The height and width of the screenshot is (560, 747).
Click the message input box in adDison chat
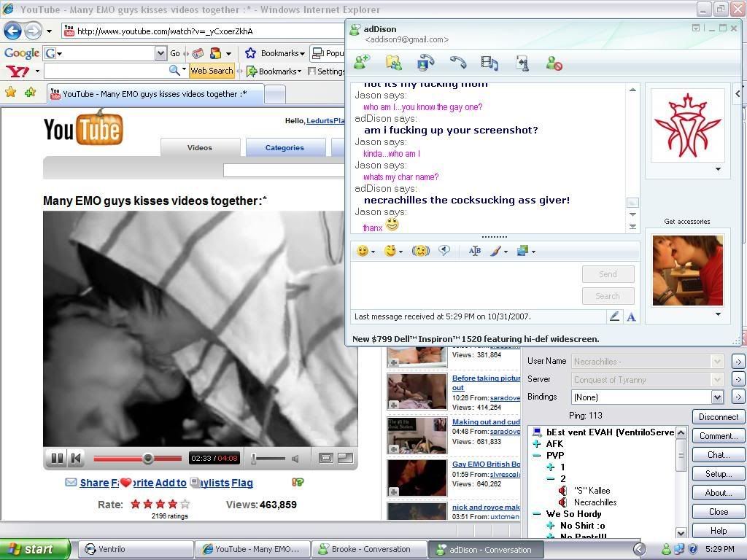pyautogui.click(x=464, y=284)
